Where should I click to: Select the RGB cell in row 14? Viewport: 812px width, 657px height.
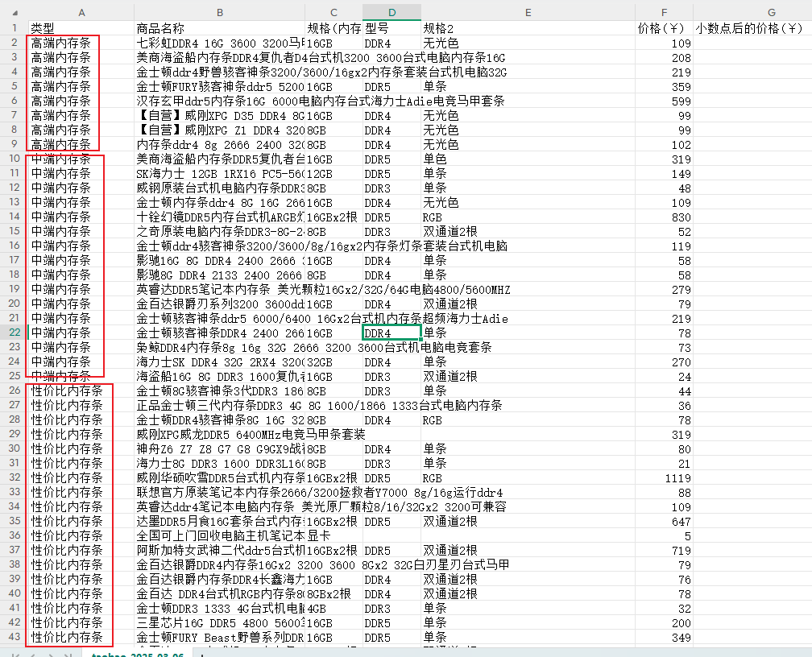528,217
